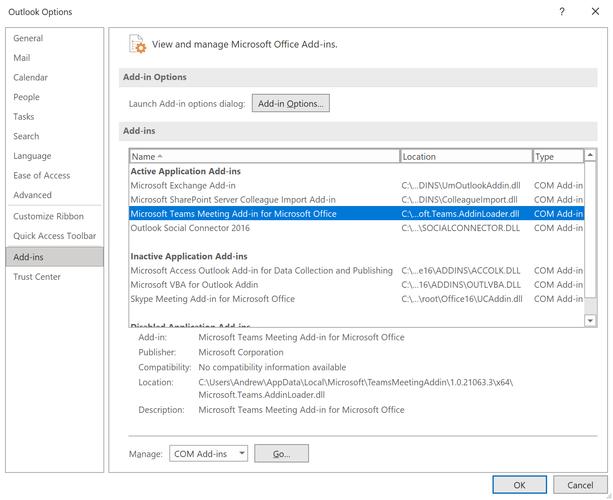
Task: Open the General options category
Action: pyautogui.click(x=28, y=38)
